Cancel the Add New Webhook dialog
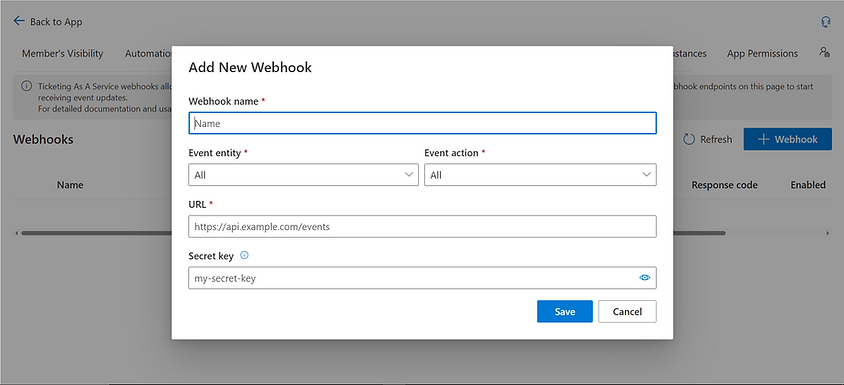This screenshot has height=385, width=844. point(627,311)
